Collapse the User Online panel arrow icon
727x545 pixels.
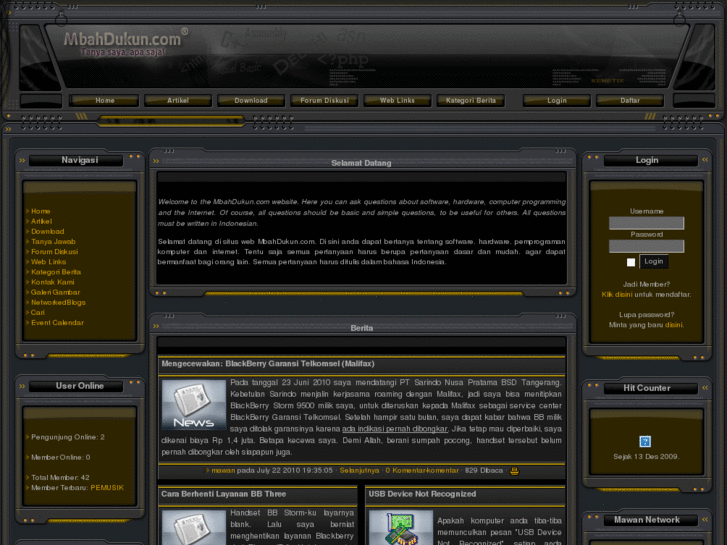click(22, 386)
